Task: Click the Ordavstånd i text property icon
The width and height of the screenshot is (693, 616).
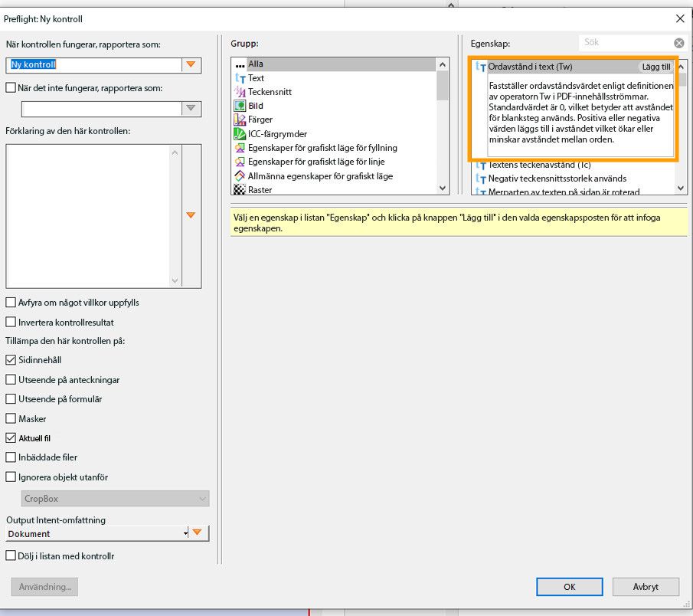Action: [480, 67]
